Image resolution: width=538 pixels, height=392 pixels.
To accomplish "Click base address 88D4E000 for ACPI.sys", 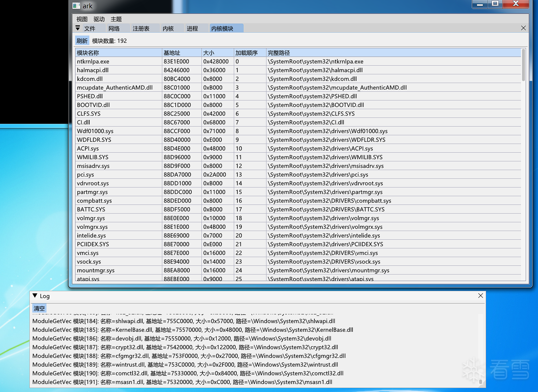I will coord(177,148).
